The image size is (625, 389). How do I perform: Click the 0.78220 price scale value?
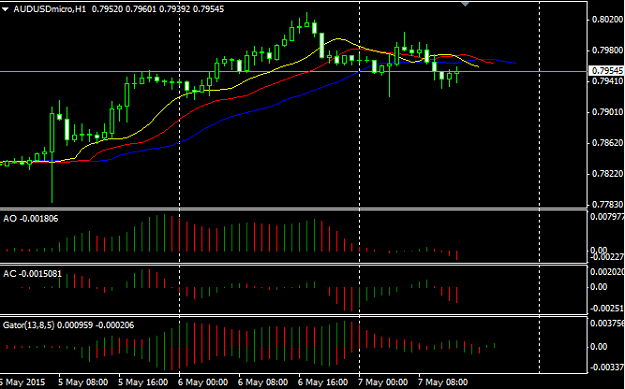(608, 174)
